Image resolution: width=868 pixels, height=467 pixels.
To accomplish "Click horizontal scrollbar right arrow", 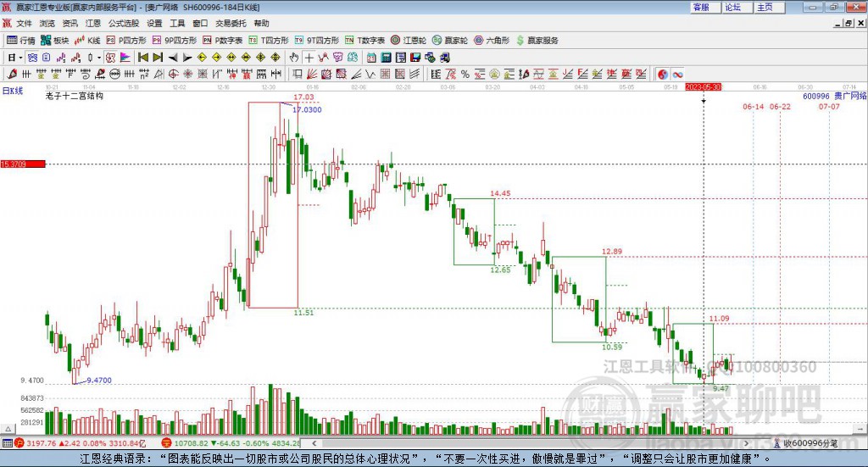I will (746, 443).
